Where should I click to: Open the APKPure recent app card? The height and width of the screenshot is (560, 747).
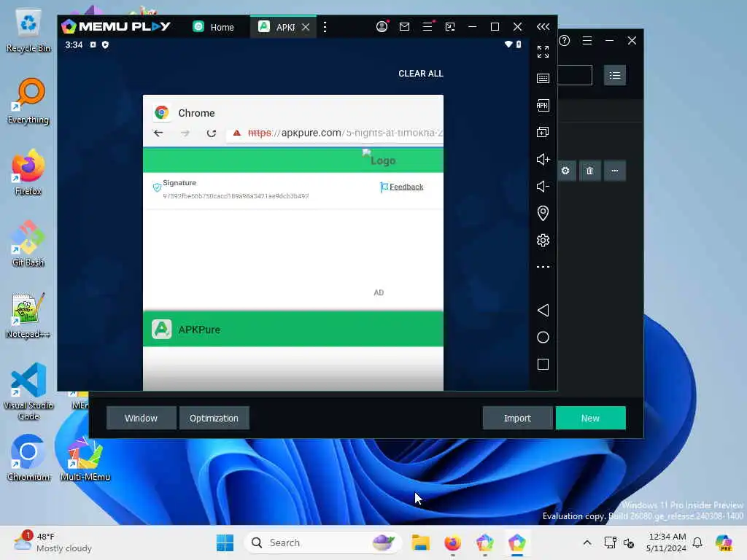pyautogui.click(x=293, y=329)
